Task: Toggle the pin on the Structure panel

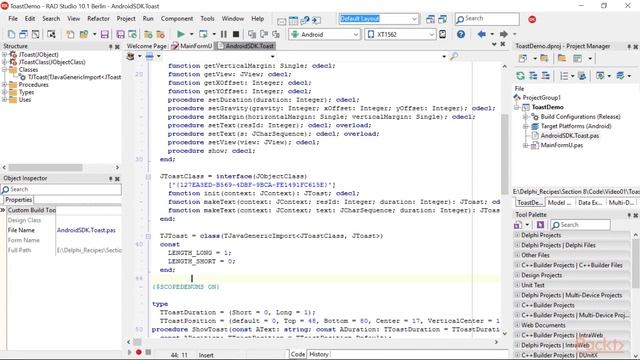Action: click(x=111, y=47)
